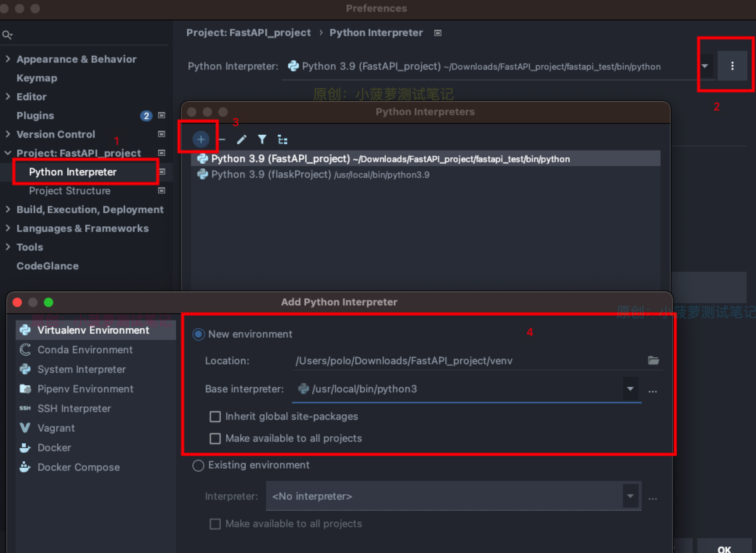Click the minus remove interpreter icon
Image resolution: width=756 pixels, height=553 pixels.
[222, 139]
